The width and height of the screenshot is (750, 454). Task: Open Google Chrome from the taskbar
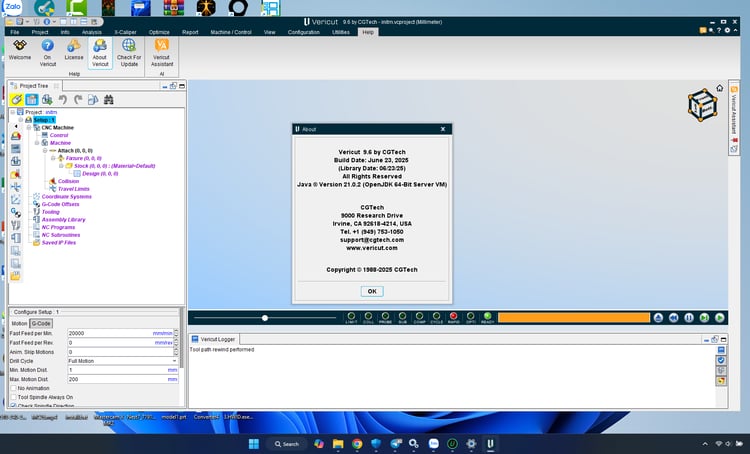pyautogui.click(x=357, y=444)
